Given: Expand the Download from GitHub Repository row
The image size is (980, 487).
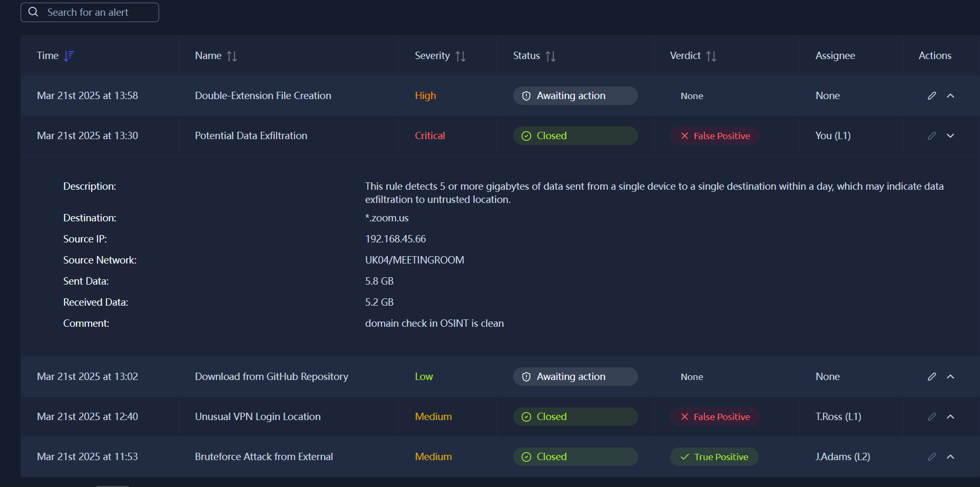Looking at the screenshot, I should point(950,376).
